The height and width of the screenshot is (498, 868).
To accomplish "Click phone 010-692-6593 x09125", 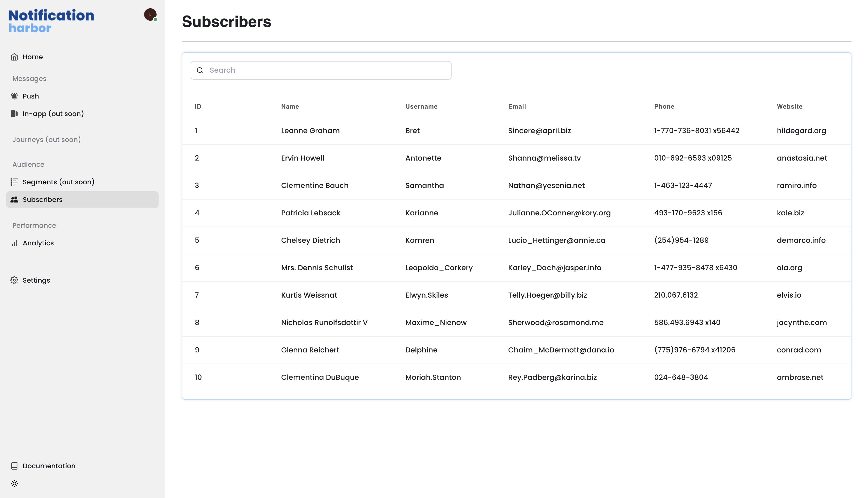I will 693,158.
